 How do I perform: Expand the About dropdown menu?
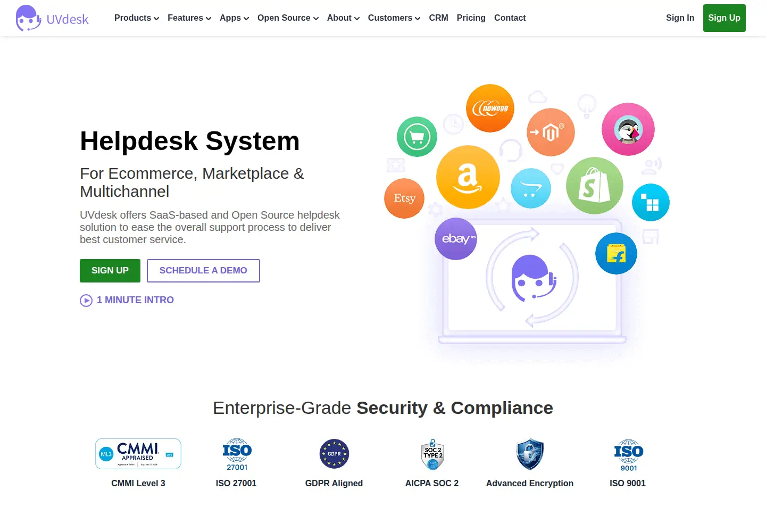click(344, 18)
